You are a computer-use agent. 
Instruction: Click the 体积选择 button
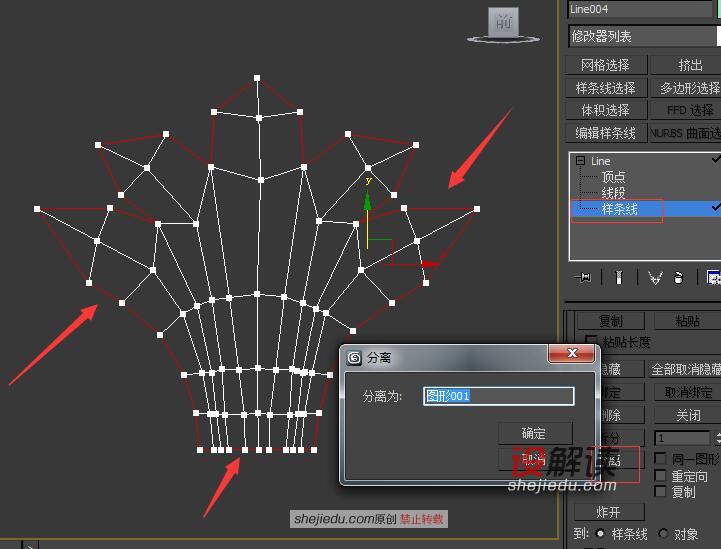point(606,110)
